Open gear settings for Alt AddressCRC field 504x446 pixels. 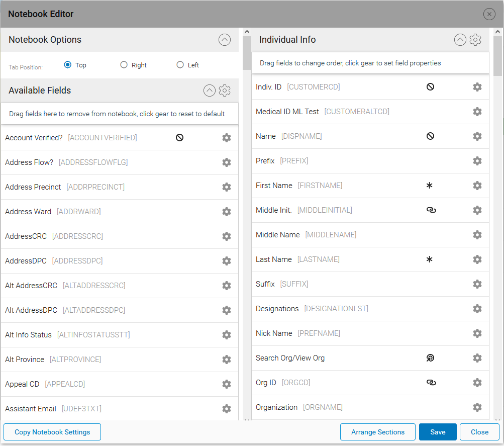(x=227, y=286)
